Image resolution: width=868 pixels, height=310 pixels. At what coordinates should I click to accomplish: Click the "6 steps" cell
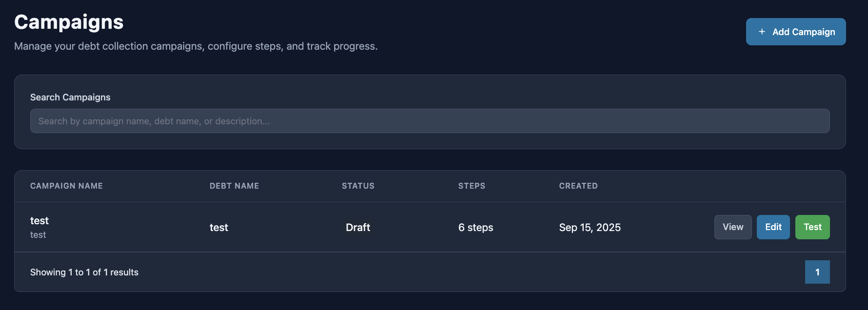tap(475, 228)
